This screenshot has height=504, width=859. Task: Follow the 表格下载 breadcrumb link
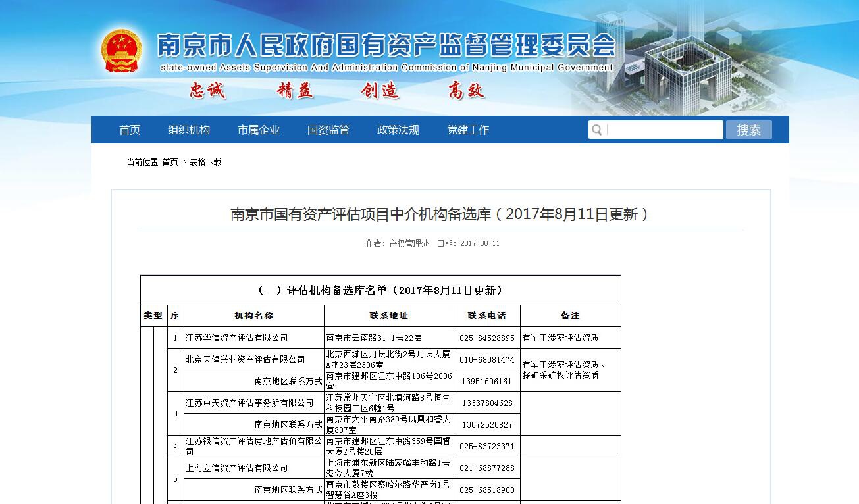pos(205,162)
